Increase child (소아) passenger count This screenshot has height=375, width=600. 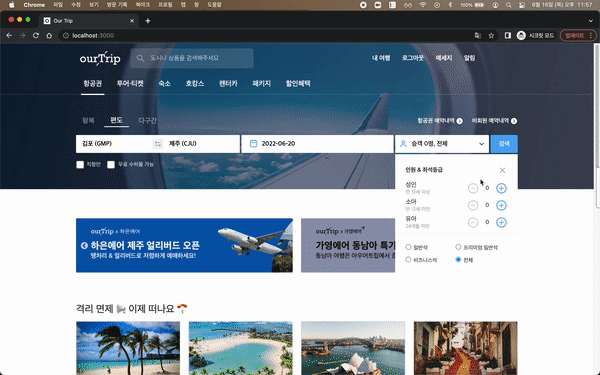(501, 205)
